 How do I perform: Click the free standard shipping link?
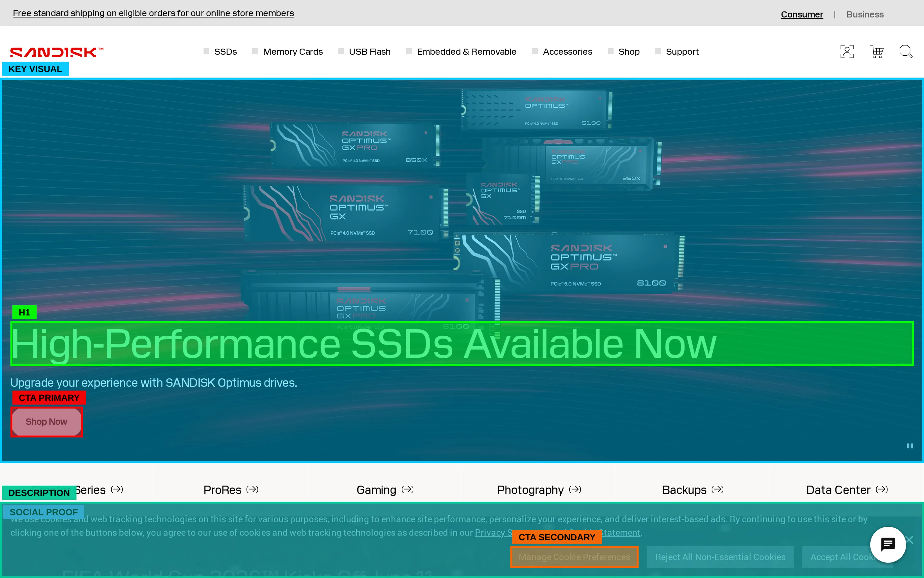(x=154, y=13)
